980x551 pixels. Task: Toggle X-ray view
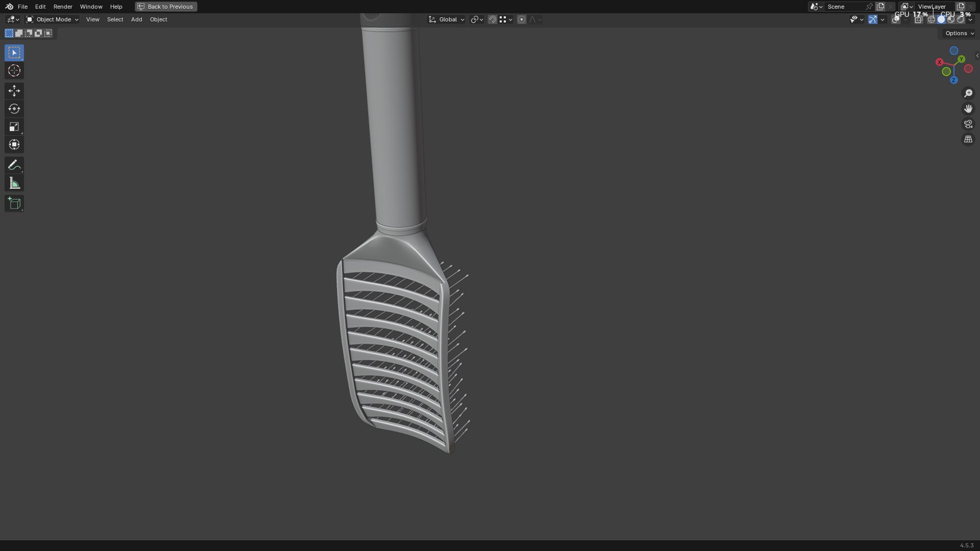point(918,19)
